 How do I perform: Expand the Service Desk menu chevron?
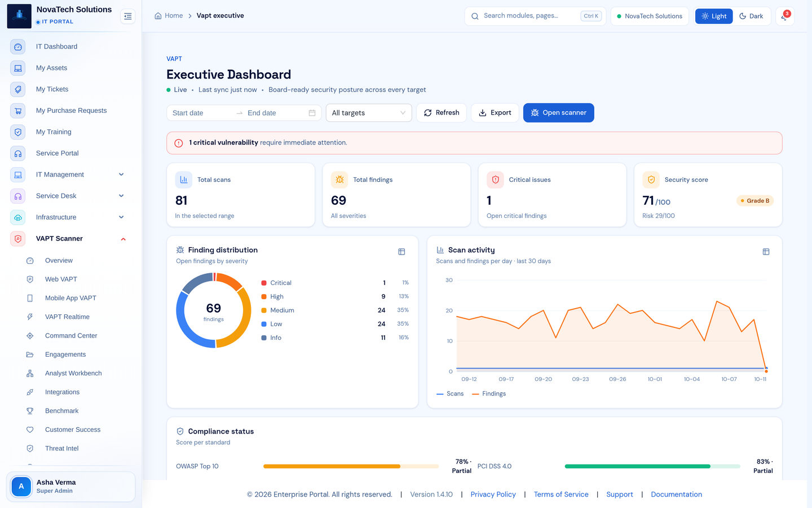click(x=121, y=196)
